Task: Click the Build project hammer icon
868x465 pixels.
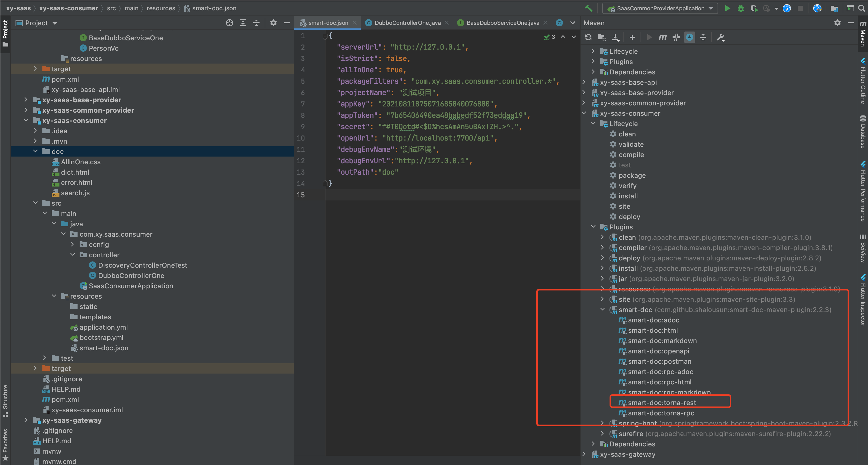Action: pos(588,9)
